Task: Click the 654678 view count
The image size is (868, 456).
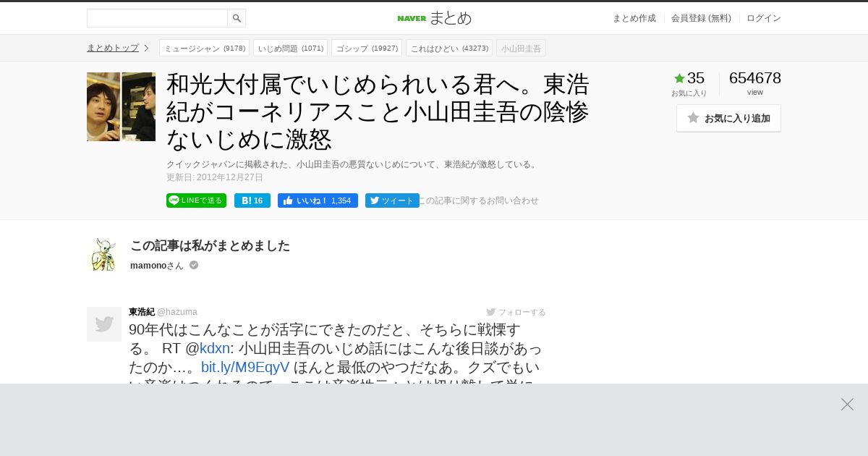Action: pyautogui.click(x=755, y=78)
